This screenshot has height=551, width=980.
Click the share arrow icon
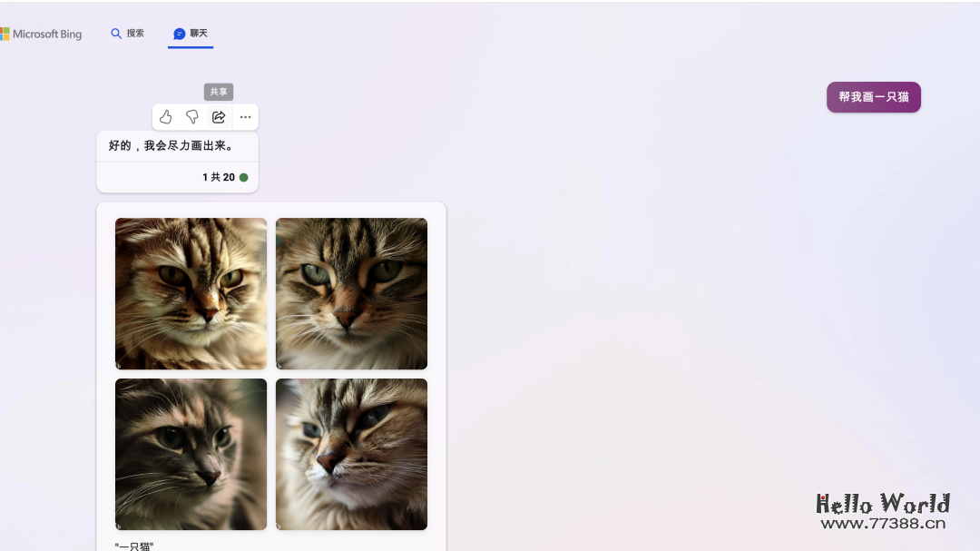219,117
